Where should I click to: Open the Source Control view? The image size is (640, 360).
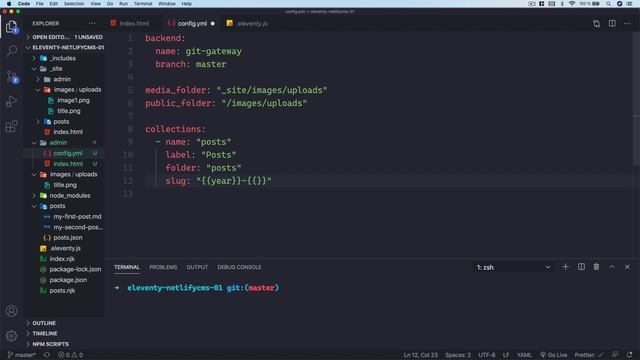[11, 76]
